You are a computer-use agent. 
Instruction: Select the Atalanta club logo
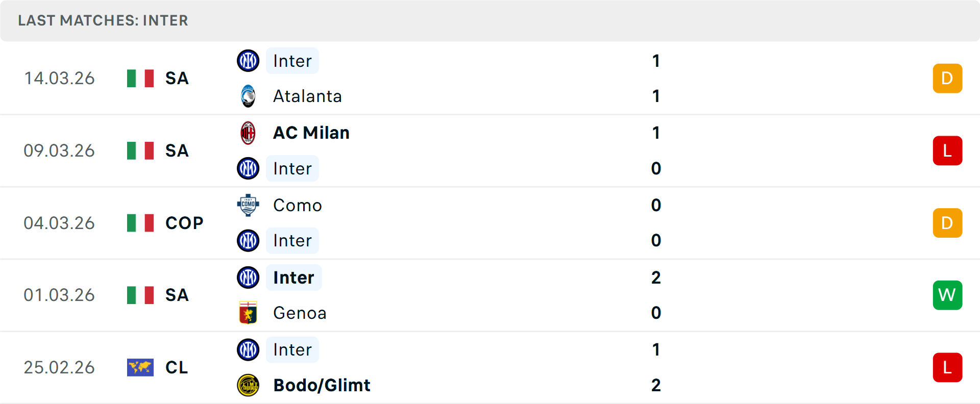[x=248, y=96]
